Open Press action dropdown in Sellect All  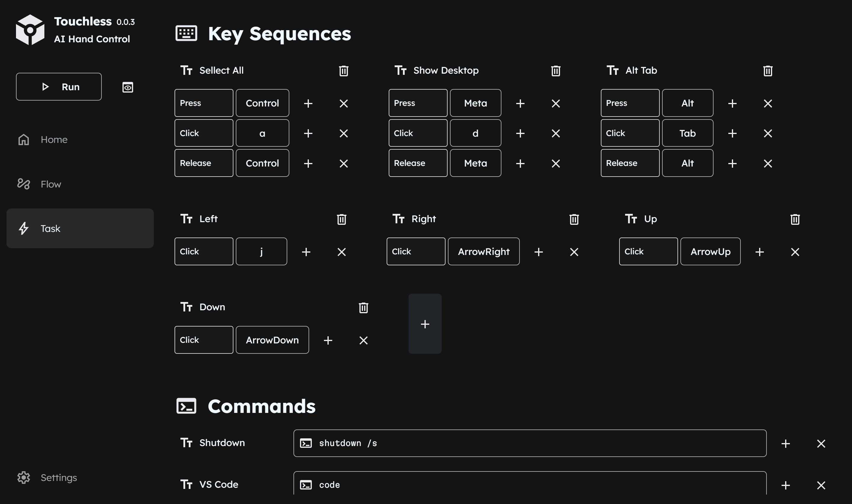(x=204, y=103)
